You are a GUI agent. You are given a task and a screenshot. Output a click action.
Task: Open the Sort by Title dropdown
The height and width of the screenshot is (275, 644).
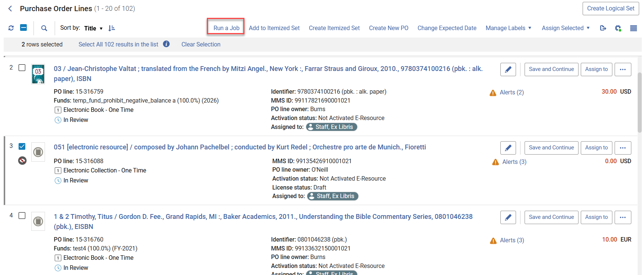pyautogui.click(x=93, y=28)
